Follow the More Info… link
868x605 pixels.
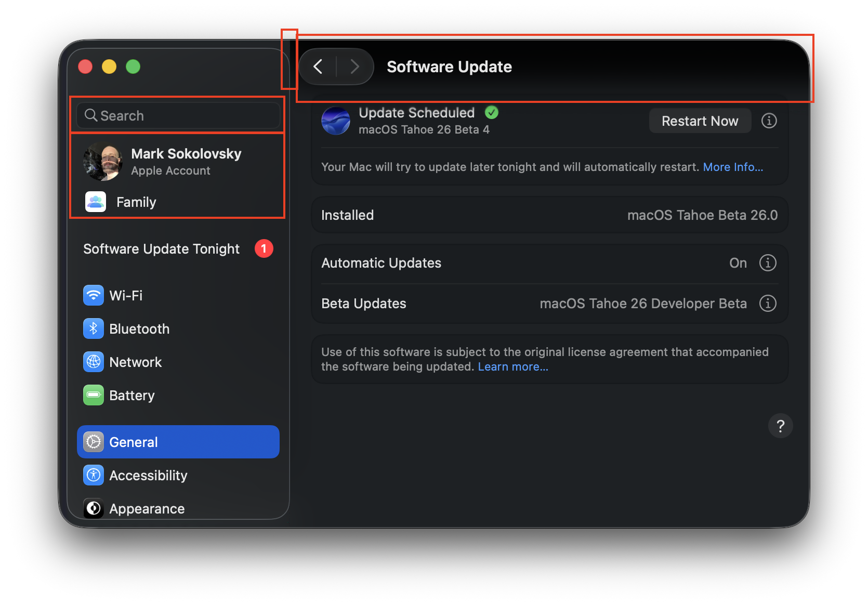pos(733,167)
